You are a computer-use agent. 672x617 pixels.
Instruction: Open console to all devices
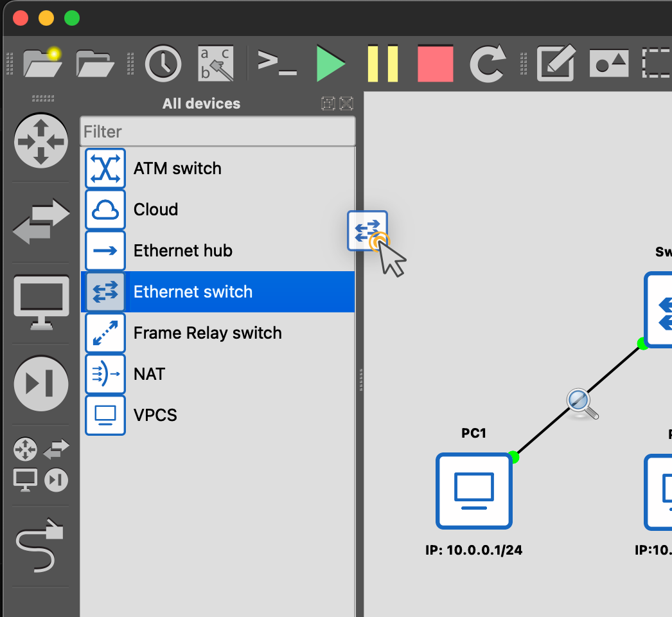[277, 63]
